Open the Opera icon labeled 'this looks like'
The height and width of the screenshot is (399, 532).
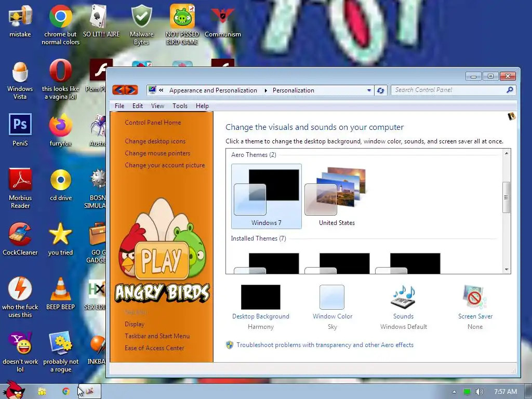click(60, 80)
